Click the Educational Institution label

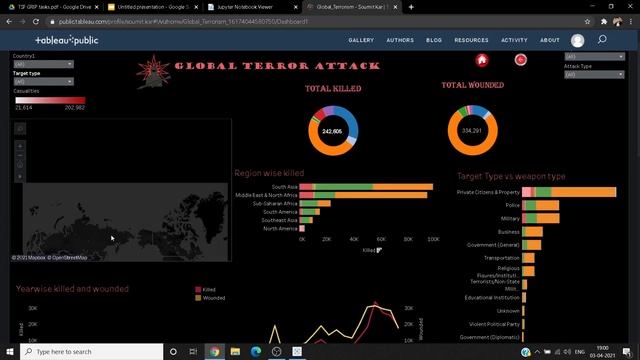coord(492,298)
